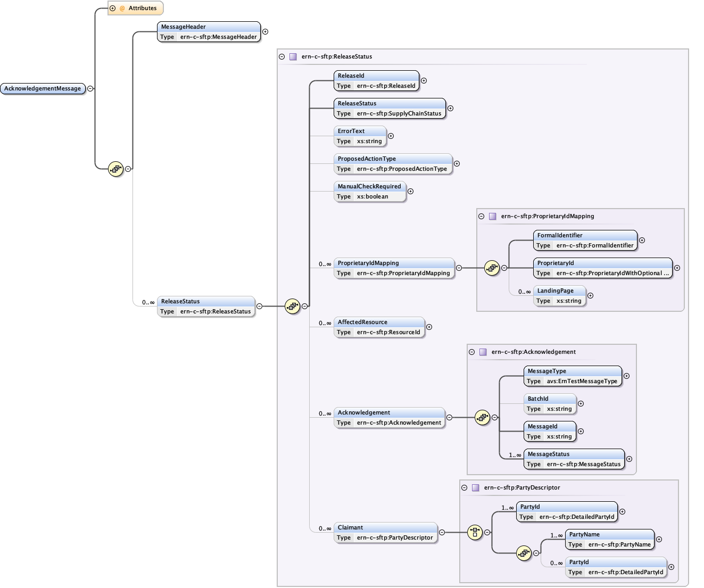Expand the ReleaseId element
Screen dimensions: 704x588
[424, 81]
